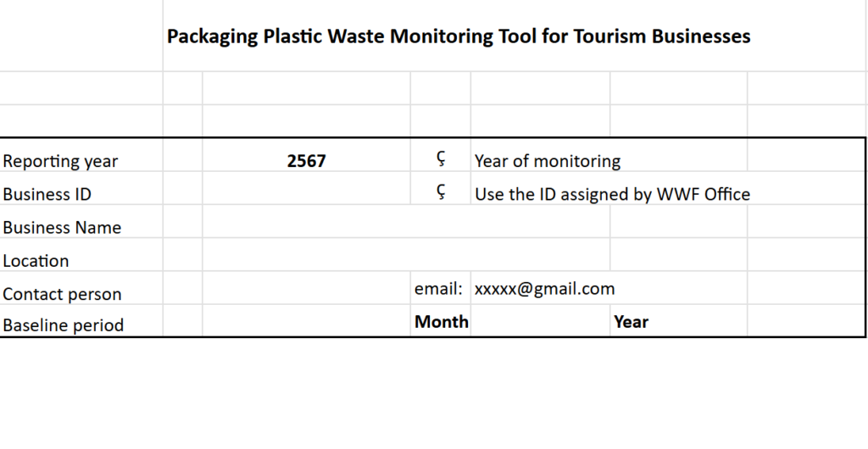Click the 'email:' label cell
This screenshot has width=868, height=449.
coord(439,289)
